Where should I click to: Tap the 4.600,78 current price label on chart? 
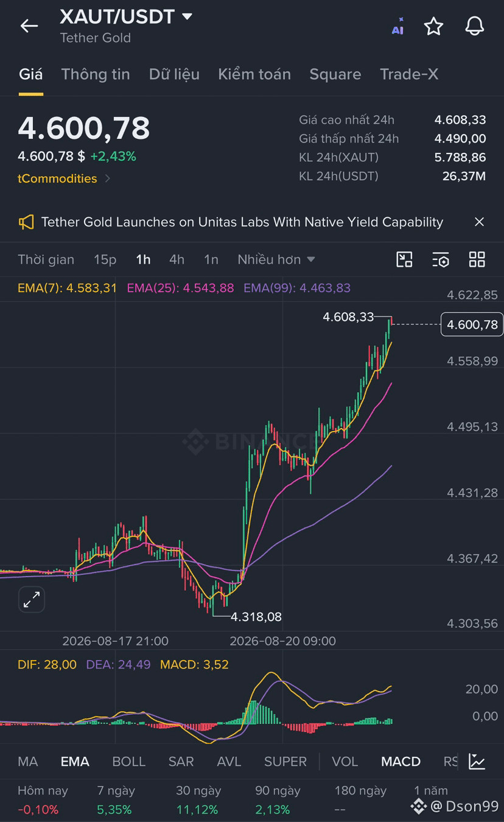472,325
